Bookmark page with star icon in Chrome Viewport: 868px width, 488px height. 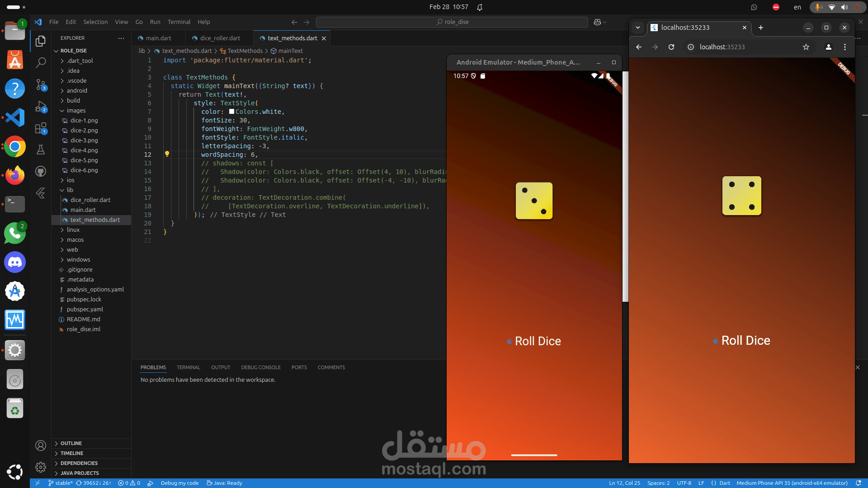(x=806, y=47)
